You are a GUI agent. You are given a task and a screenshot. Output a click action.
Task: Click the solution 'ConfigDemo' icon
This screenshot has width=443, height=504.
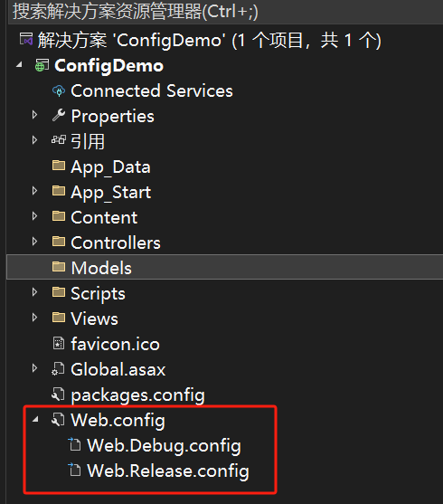pyautogui.click(x=26, y=40)
